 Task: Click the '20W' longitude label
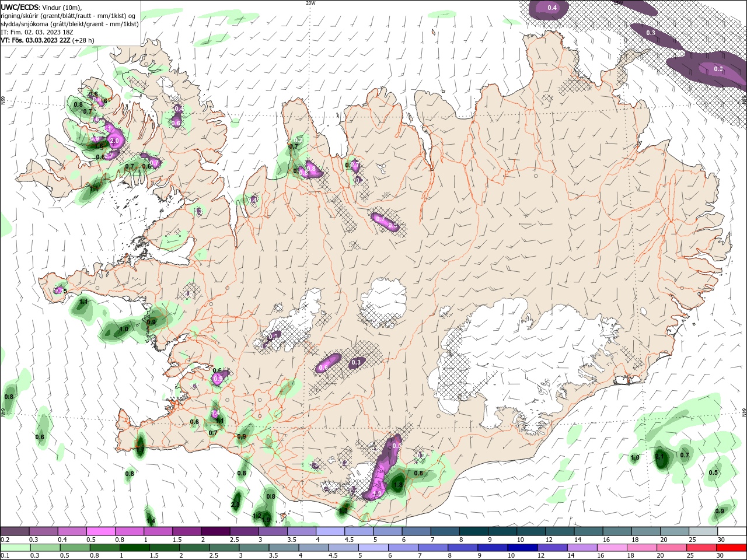(310, 3)
